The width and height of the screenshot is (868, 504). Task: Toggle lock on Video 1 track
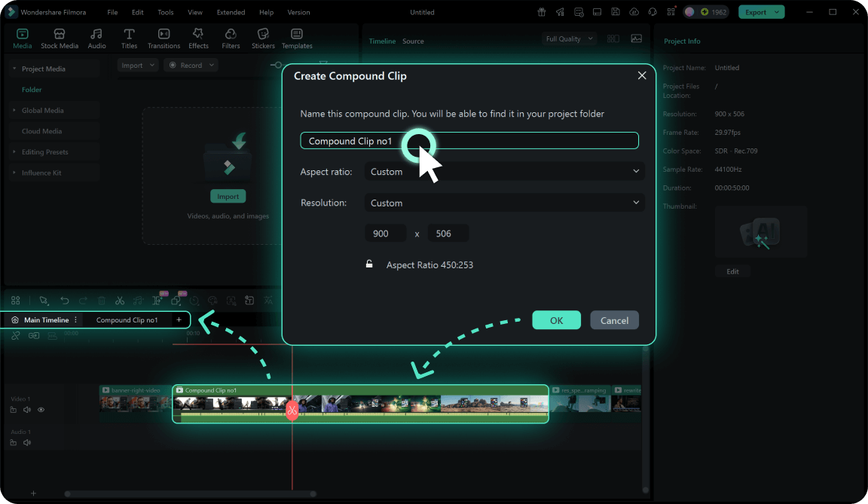[14, 410]
